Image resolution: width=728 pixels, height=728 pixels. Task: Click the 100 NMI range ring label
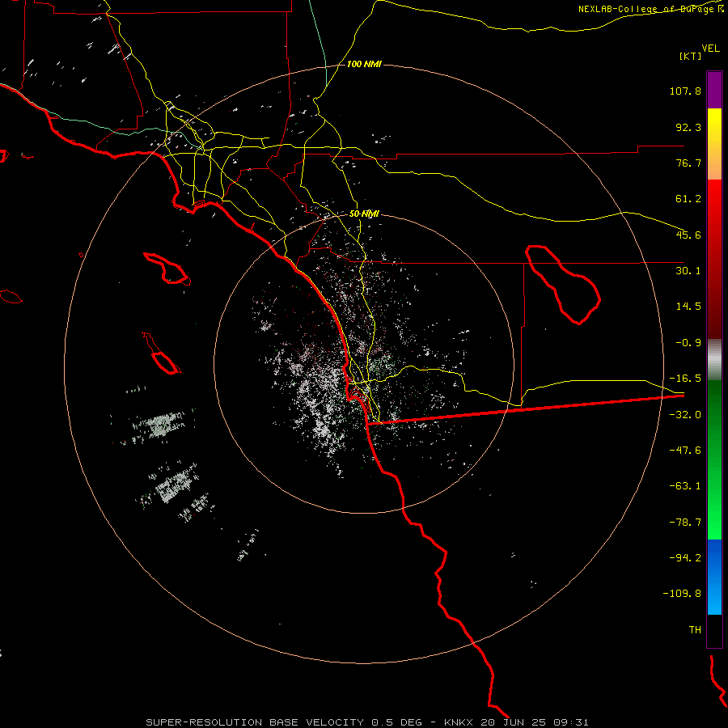pos(364,64)
